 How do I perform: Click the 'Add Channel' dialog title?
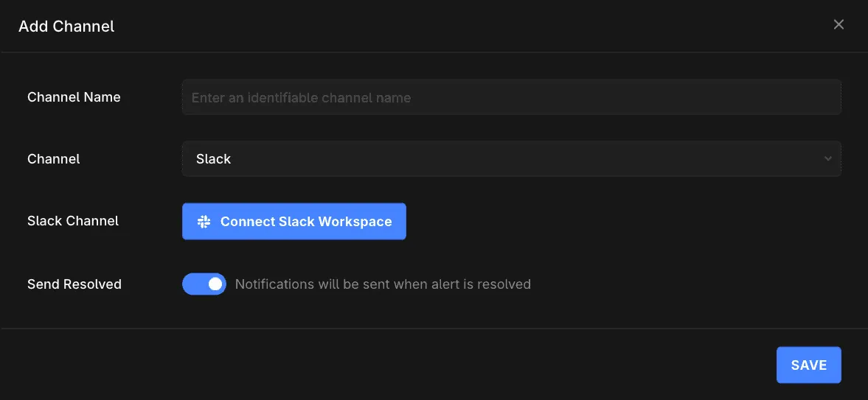click(66, 26)
